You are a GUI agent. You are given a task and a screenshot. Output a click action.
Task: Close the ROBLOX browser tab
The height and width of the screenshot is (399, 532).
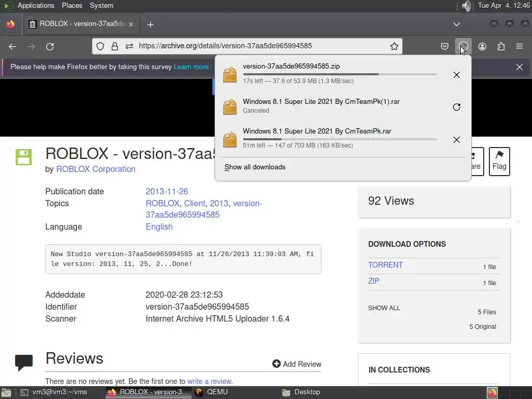point(131,24)
